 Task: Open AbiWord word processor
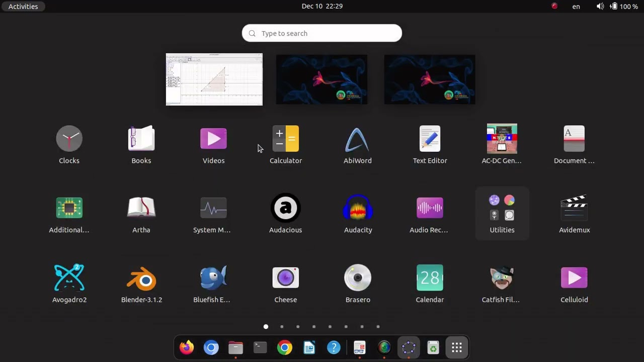tap(358, 145)
